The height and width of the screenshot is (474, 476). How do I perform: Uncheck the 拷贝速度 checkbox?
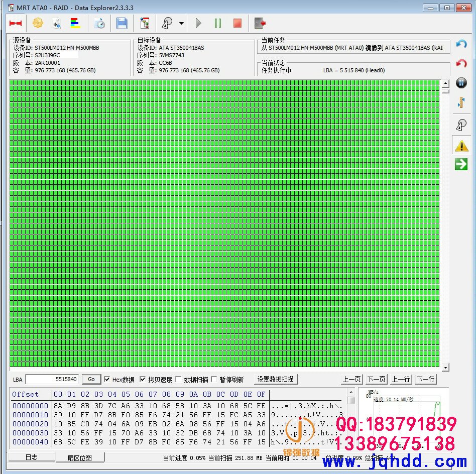pyautogui.click(x=143, y=379)
